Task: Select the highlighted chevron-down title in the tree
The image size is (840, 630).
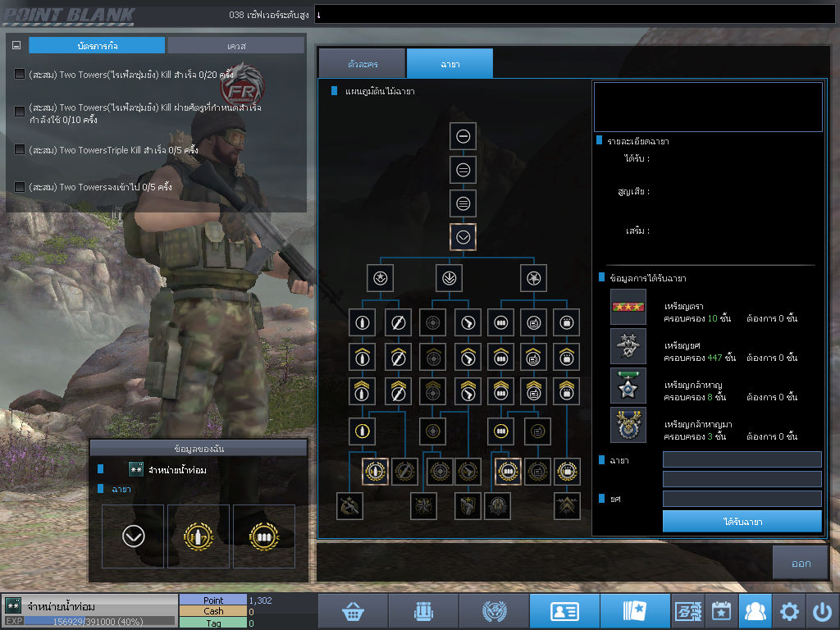Action: 463,237
